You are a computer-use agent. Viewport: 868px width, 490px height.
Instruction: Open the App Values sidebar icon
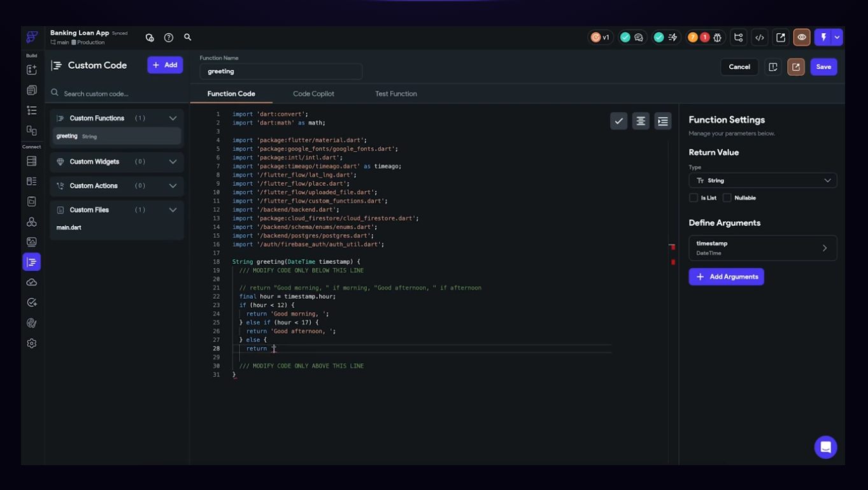coord(32,201)
